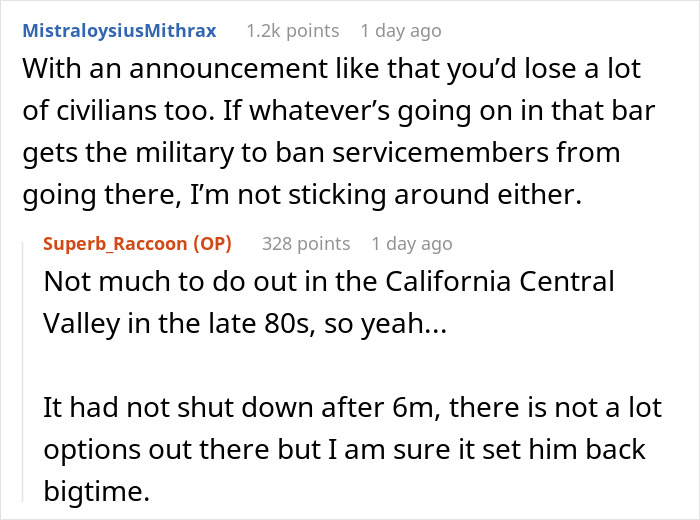This screenshot has height=520, width=700.
Task: Click the 1.2k points score
Action: point(293,31)
